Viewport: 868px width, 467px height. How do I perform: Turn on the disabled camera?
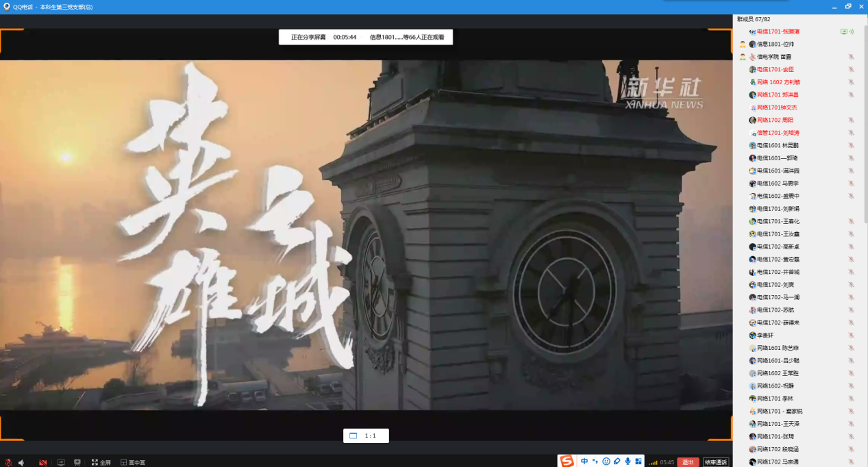pos(42,462)
